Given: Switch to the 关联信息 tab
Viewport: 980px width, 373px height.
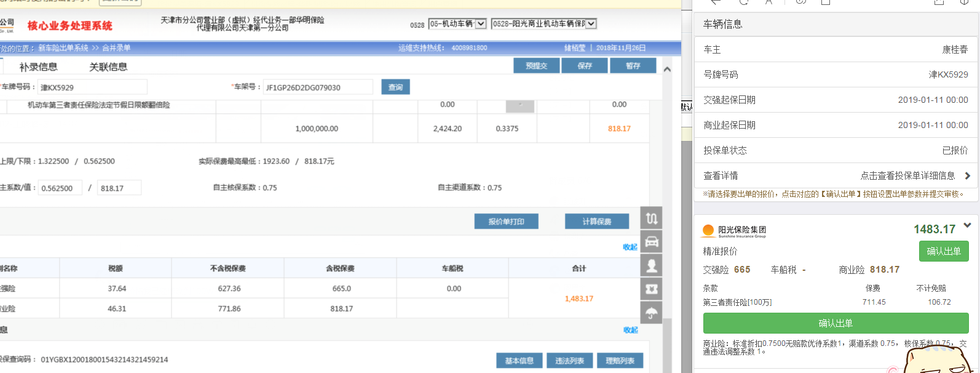Looking at the screenshot, I should coord(108,67).
